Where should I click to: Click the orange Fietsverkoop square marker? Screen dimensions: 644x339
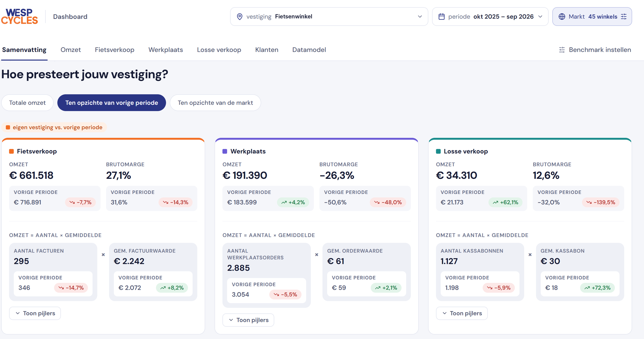(11, 151)
